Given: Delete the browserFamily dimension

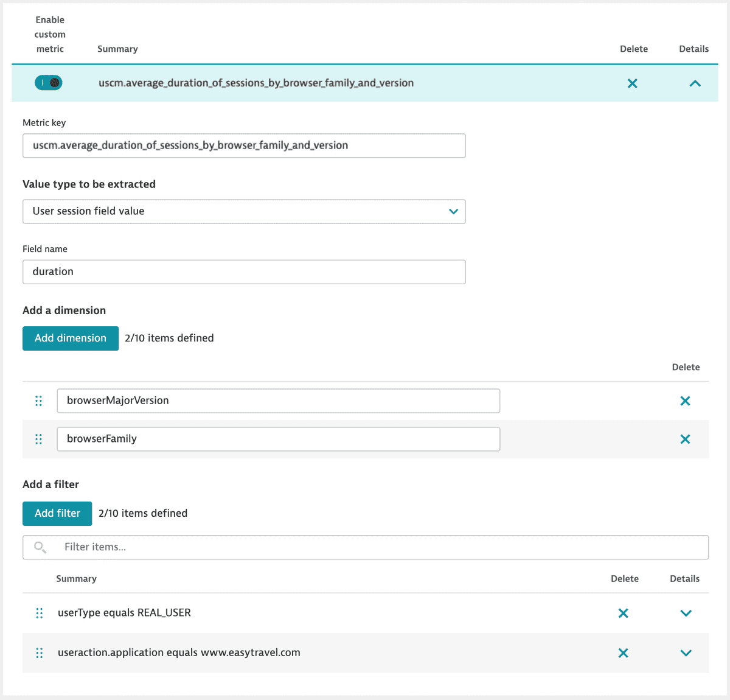Looking at the screenshot, I should [x=685, y=439].
